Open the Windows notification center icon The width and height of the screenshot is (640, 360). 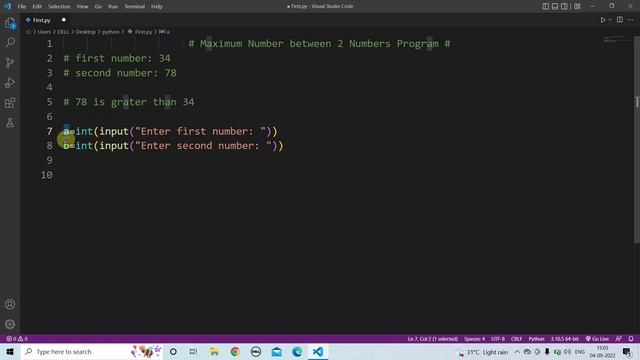coord(627,352)
